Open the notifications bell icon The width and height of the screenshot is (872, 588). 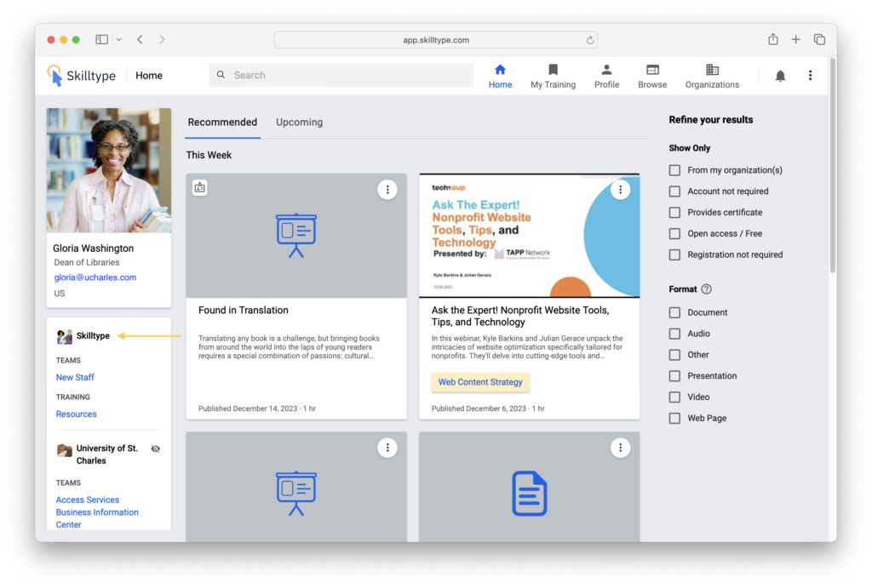tap(780, 76)
